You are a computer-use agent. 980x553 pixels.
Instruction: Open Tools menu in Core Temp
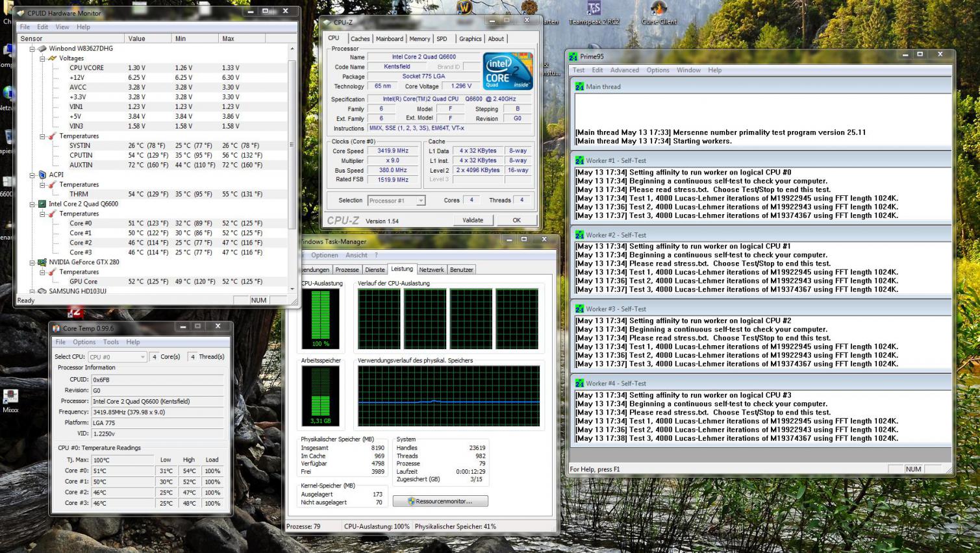pyautogui.click(x=111, y=342)
